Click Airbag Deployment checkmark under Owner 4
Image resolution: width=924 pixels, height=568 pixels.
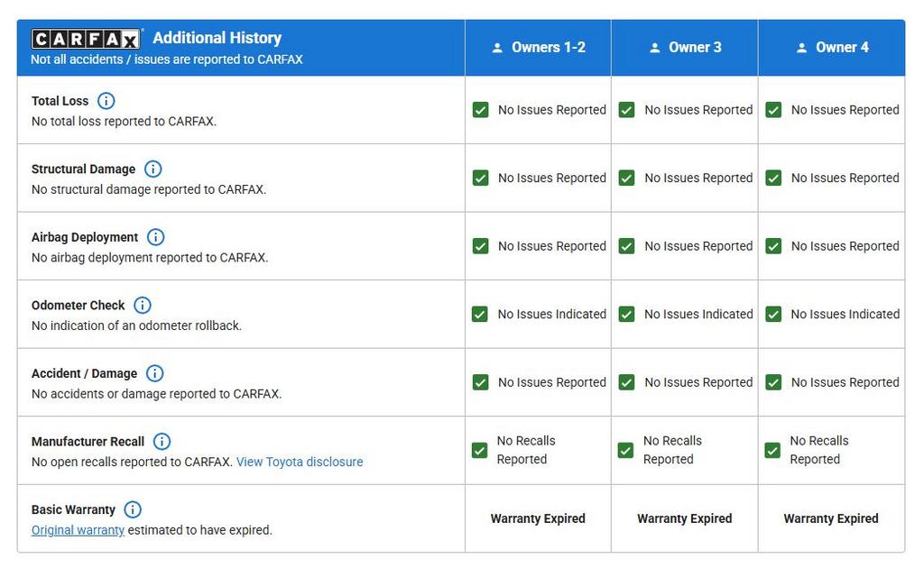(x=773, y=246)
